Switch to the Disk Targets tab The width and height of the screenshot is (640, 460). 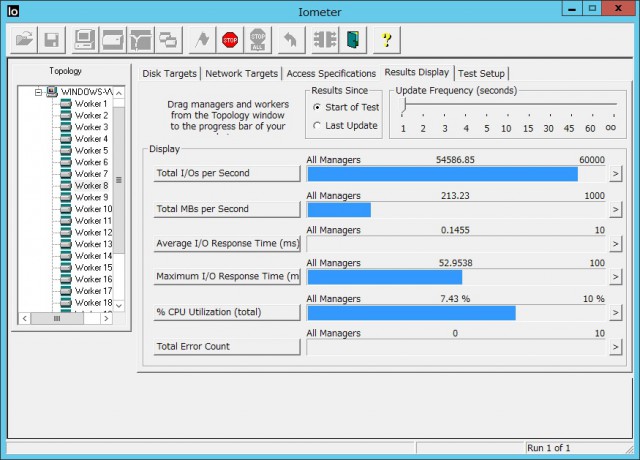[169, 74]
